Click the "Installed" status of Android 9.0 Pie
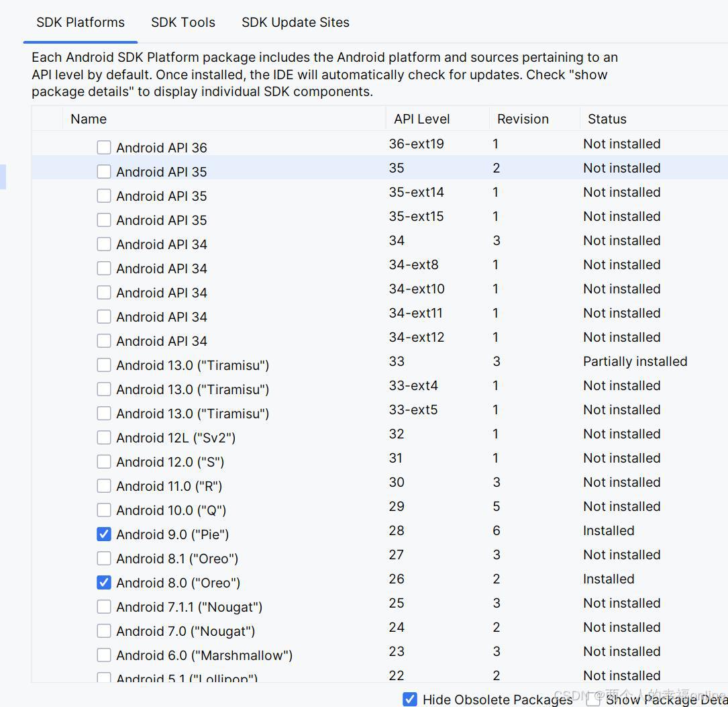 tap(609, 530)
